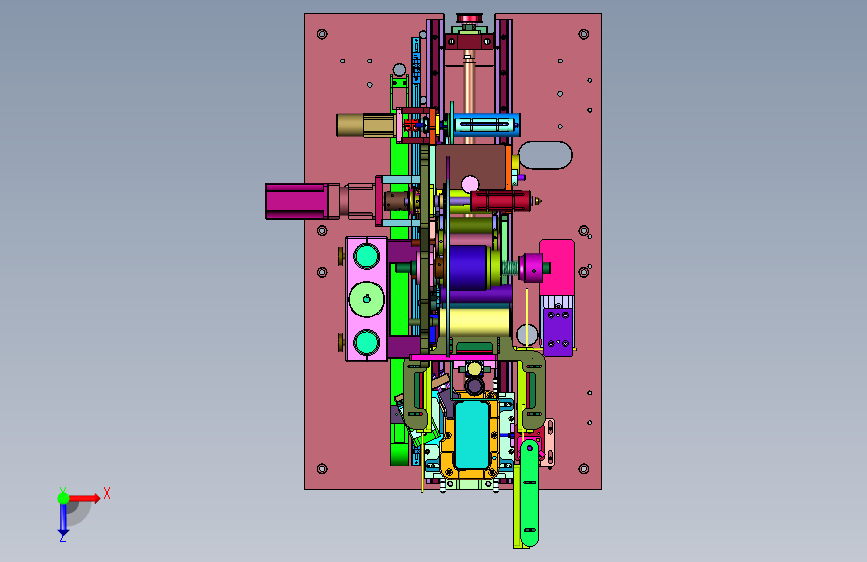
Task: Select the pink block holding three green discs
Action: [366, 299]
